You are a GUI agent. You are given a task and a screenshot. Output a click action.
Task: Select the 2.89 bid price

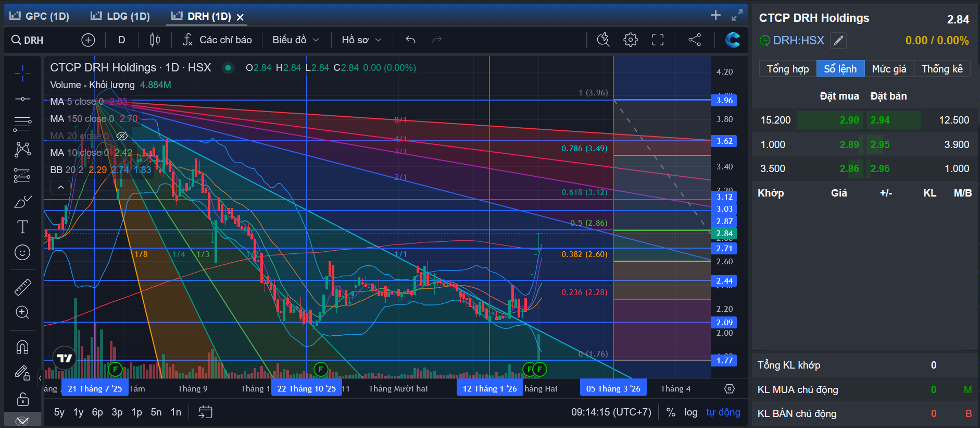click(x=849, y=144)
